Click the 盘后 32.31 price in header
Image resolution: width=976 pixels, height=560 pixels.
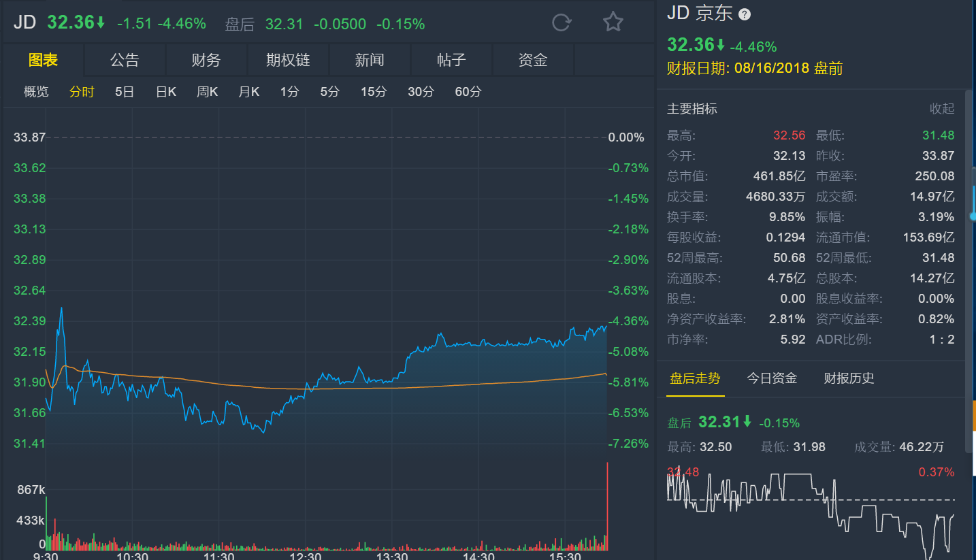284,24
